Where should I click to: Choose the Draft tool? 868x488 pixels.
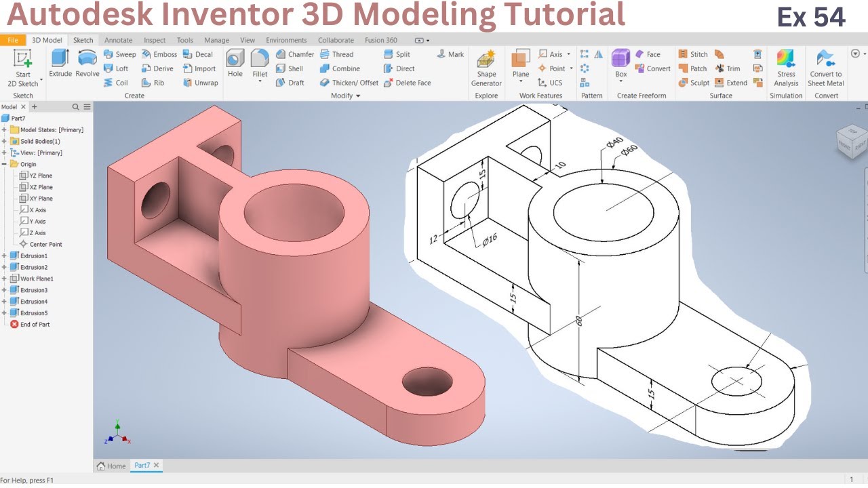click(x=290, y=83)
